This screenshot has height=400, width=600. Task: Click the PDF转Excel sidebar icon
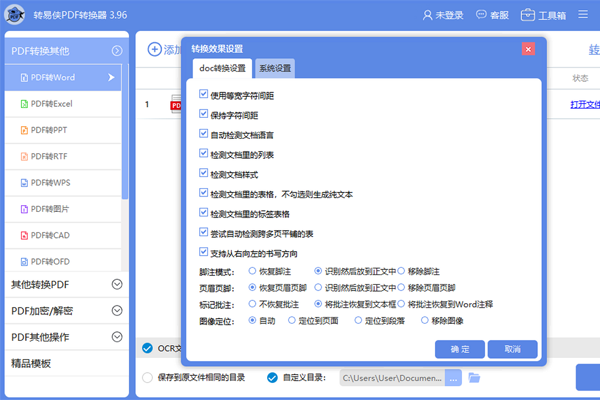[x=23, y=103]
